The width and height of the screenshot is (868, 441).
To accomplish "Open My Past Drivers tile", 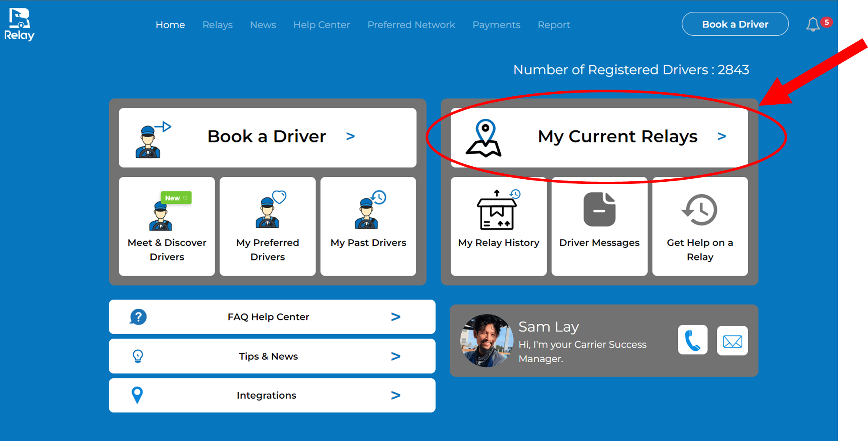I will coord(368,226).
